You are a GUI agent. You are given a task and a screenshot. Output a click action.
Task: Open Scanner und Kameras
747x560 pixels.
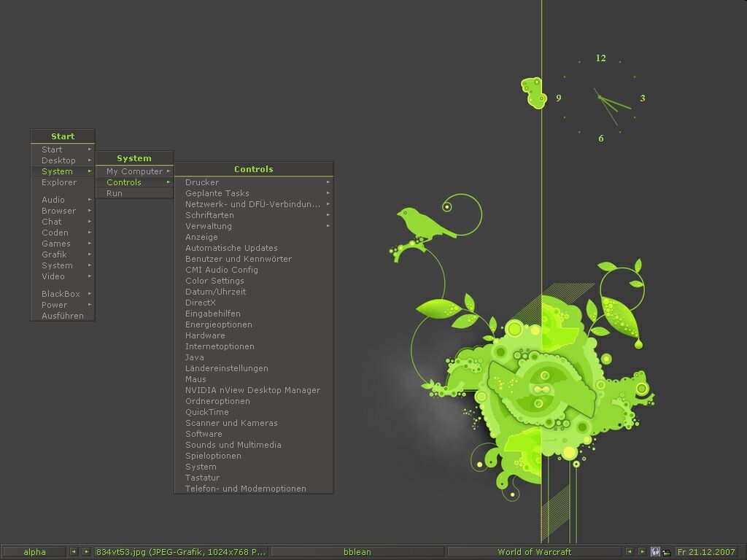(x=253, y=423)
